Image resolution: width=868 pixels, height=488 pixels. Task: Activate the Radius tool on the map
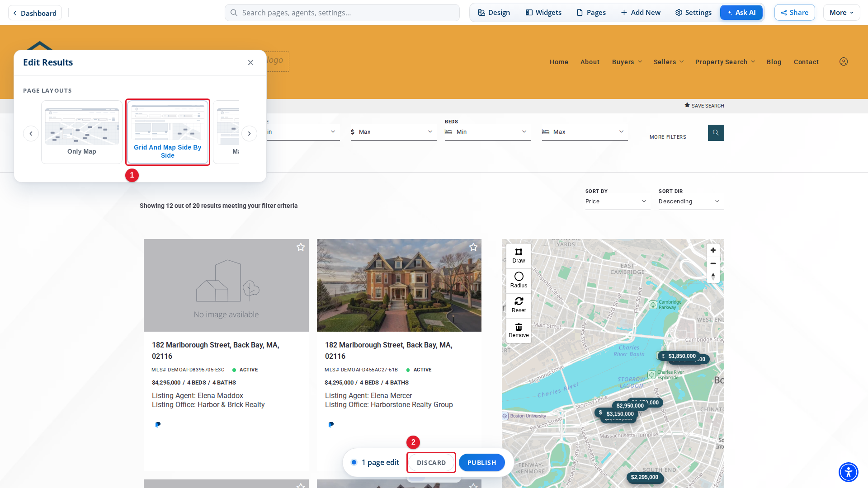(519, 281)
